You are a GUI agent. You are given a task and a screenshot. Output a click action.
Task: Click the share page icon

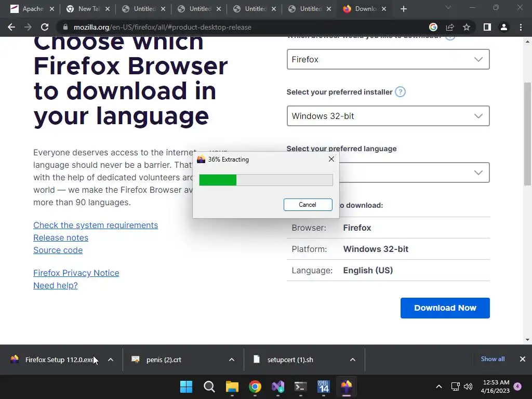[x=450, y=27]
